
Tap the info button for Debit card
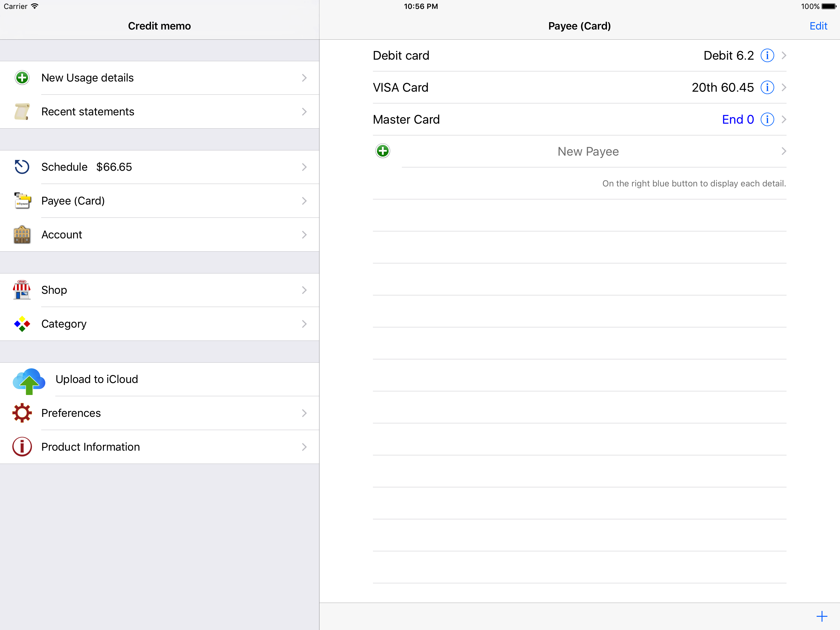click(767, 55)
